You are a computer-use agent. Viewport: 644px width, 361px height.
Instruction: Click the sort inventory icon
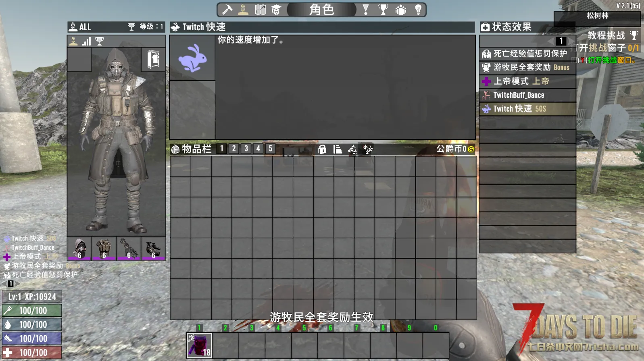tap(338, 149)
